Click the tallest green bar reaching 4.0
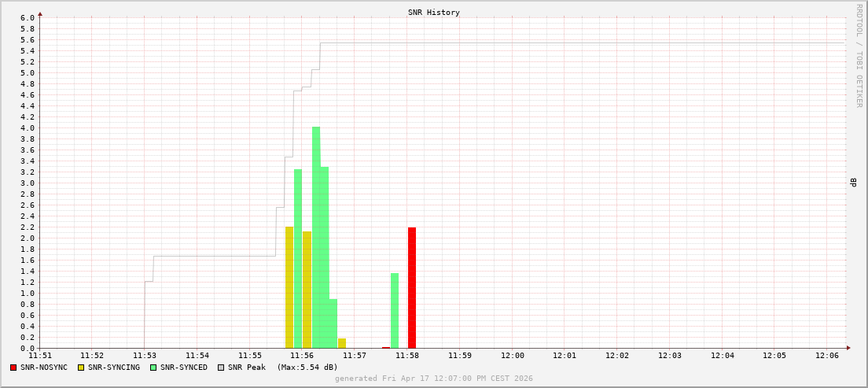The image size is (868, 388). tap(316, 236)
